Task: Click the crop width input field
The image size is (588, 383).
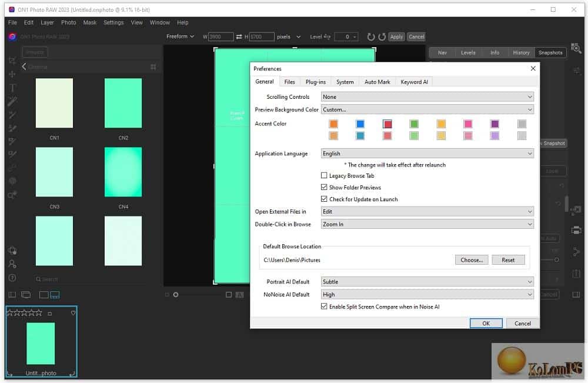Action: (x=220, y=36)
